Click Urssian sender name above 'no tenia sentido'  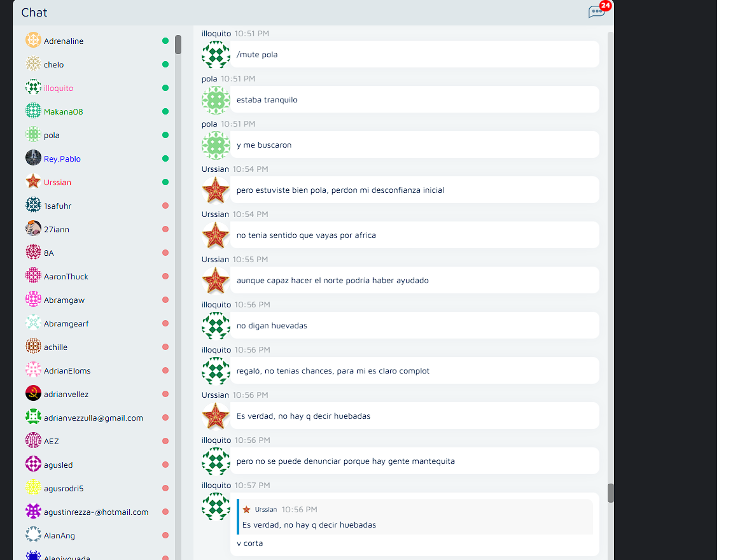215,214
